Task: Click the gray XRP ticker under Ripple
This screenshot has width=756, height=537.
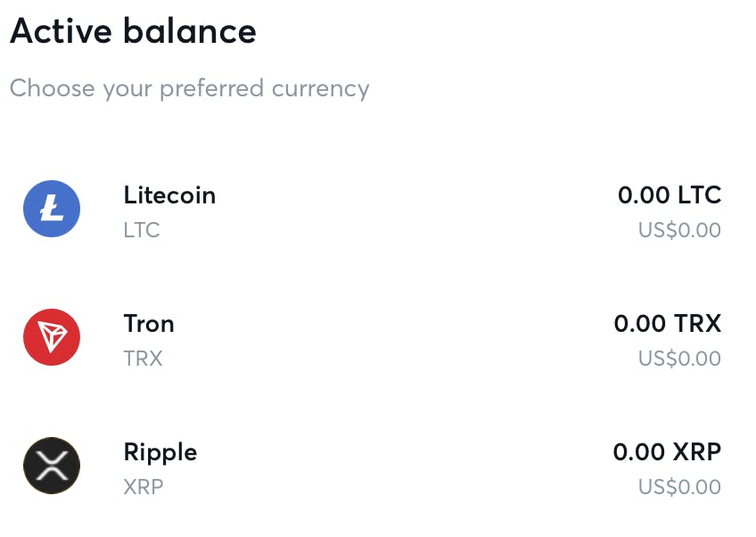Action: (144, 487)
